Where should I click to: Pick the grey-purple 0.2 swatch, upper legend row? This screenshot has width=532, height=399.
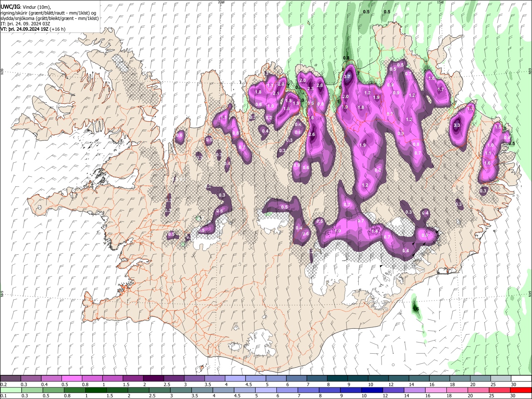pos(10,379)
